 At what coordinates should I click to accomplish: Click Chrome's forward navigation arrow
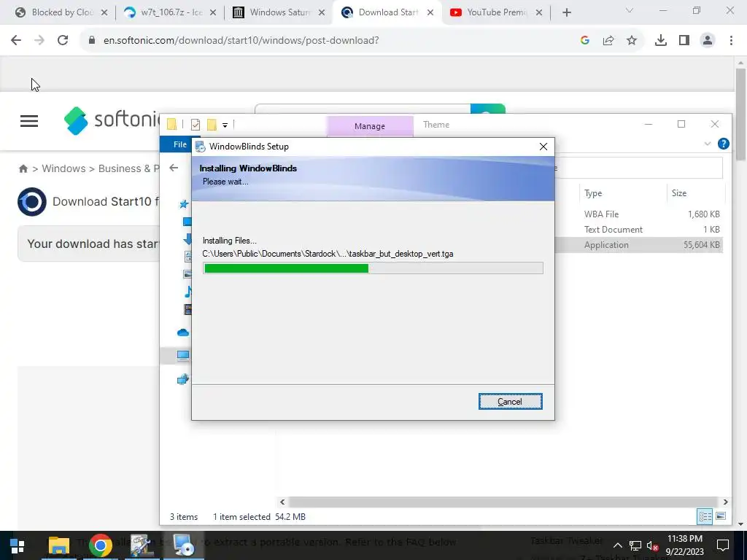[39, 41]
